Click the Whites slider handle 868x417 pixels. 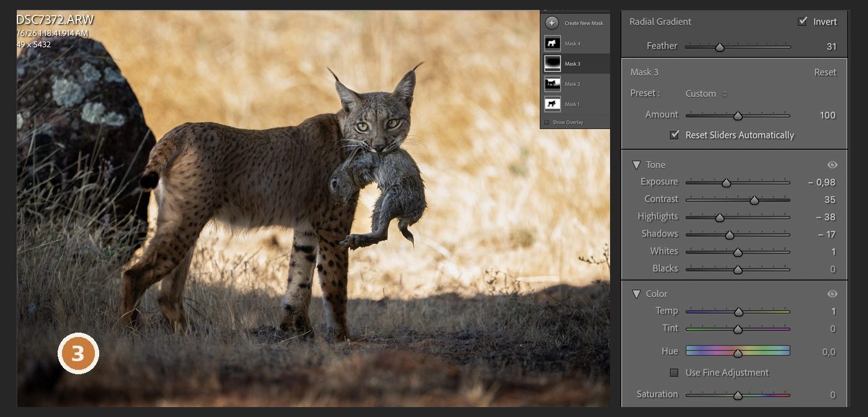tap(738, 252)
